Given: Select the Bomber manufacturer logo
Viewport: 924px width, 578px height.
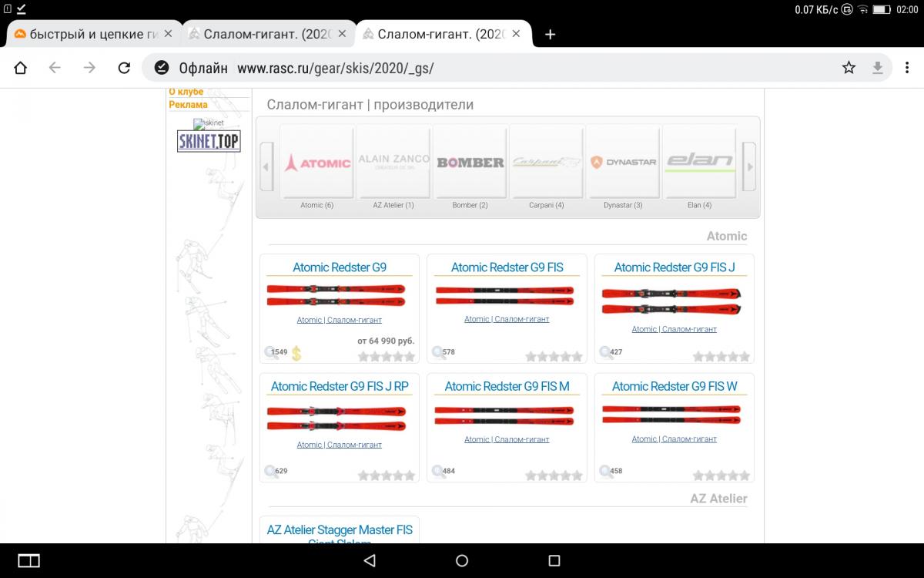Looking at the screenshot, I should (470, 162).
